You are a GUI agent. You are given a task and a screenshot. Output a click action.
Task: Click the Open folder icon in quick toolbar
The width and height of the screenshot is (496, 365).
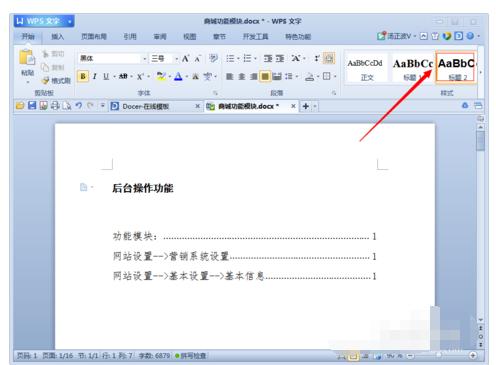point(20,106)
